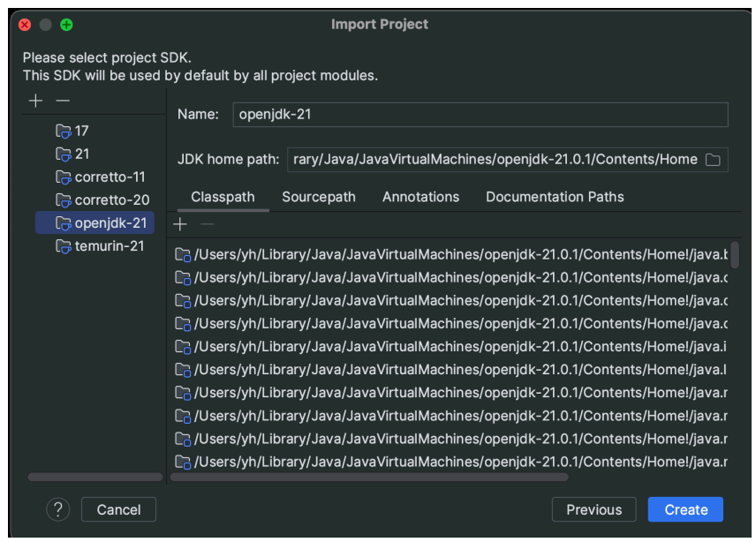Select the classpath row ending in java.b
756x542 pixels.
(x=450, y=254)
